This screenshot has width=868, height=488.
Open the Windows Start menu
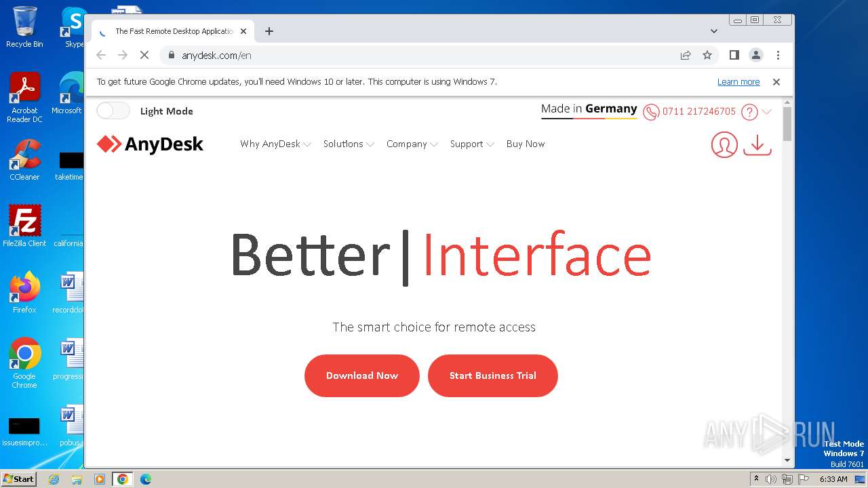pyautogui.click(x=19, y=479)
